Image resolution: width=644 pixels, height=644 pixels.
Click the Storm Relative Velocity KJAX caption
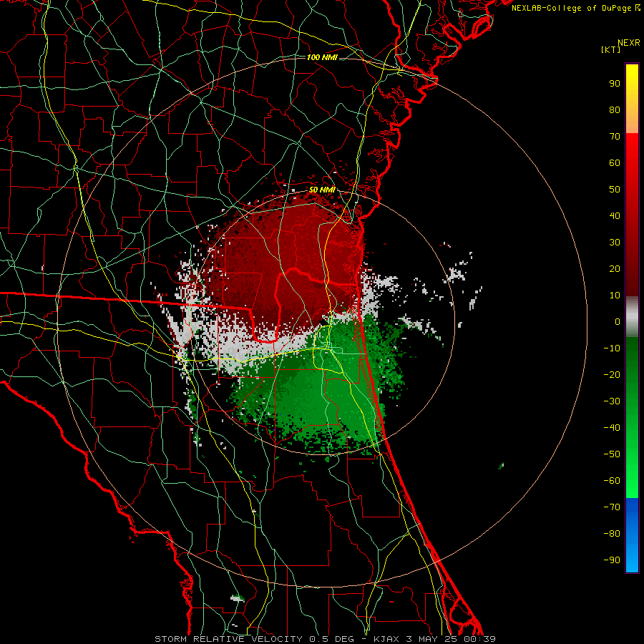tap(326, 639)
